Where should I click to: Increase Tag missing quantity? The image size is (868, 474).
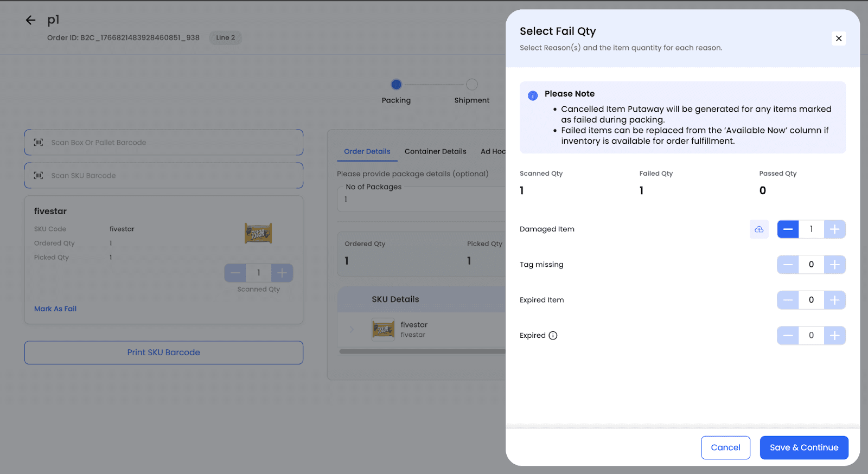(834, 265)
